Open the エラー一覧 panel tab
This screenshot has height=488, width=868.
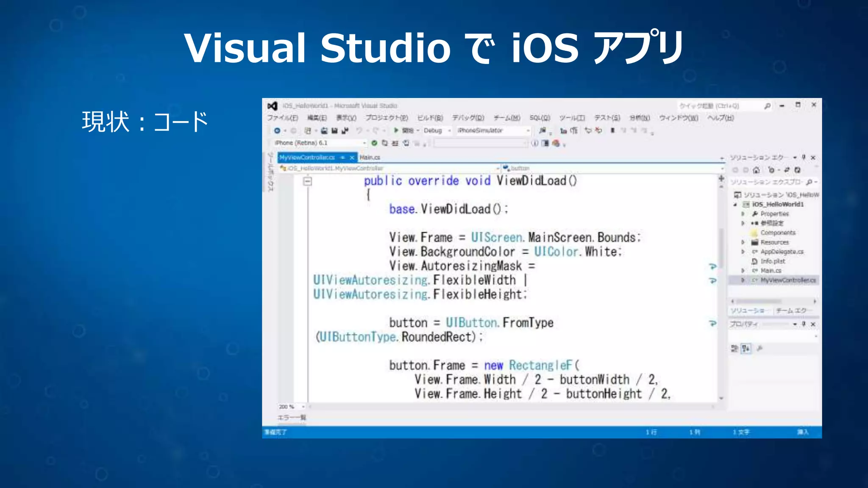[x=292, y=418]
